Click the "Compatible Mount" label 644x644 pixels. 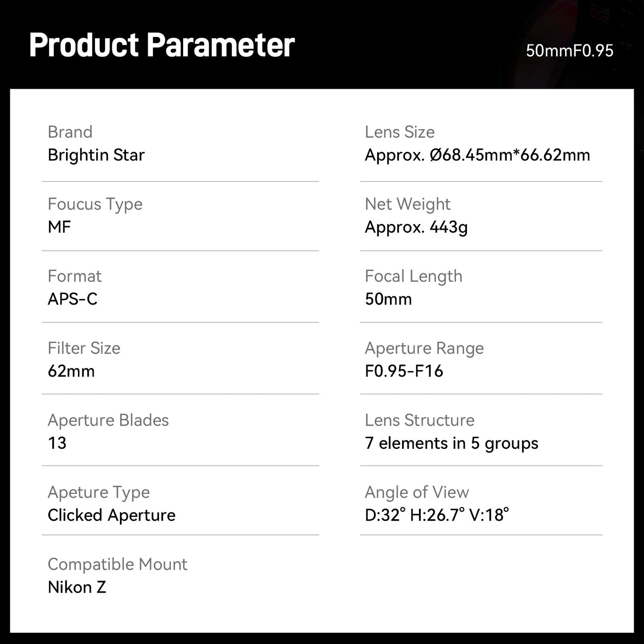117,564
